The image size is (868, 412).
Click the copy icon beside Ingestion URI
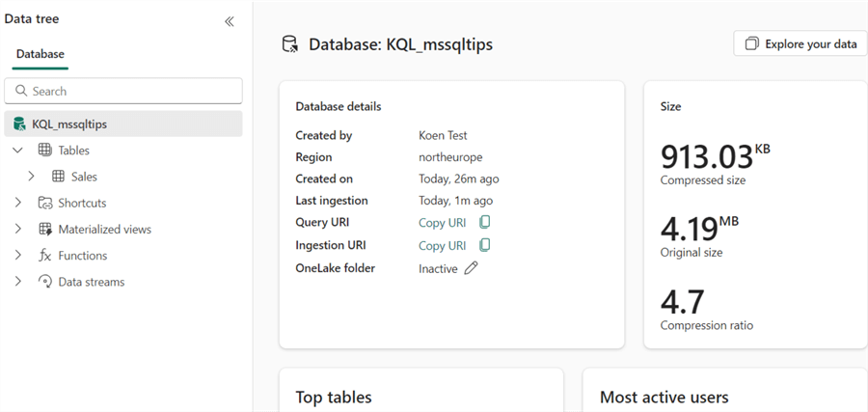tap(485, 245)
